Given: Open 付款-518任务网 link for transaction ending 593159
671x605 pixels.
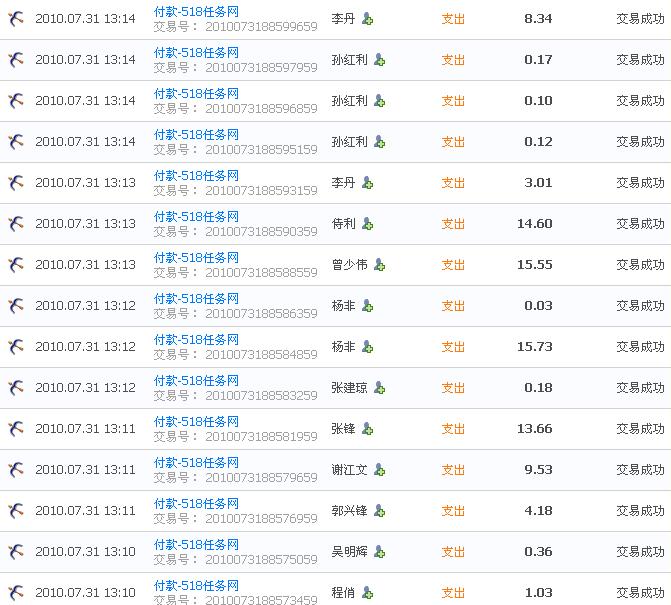Looking at the screenshot, I should (x=196, y=175).
